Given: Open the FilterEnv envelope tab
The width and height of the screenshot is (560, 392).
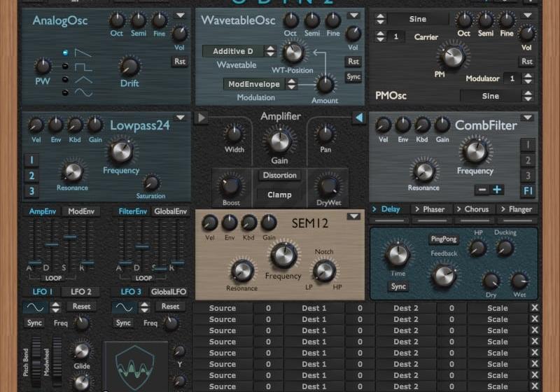Looking at the screenshot, I should click(x=132, y=211).
